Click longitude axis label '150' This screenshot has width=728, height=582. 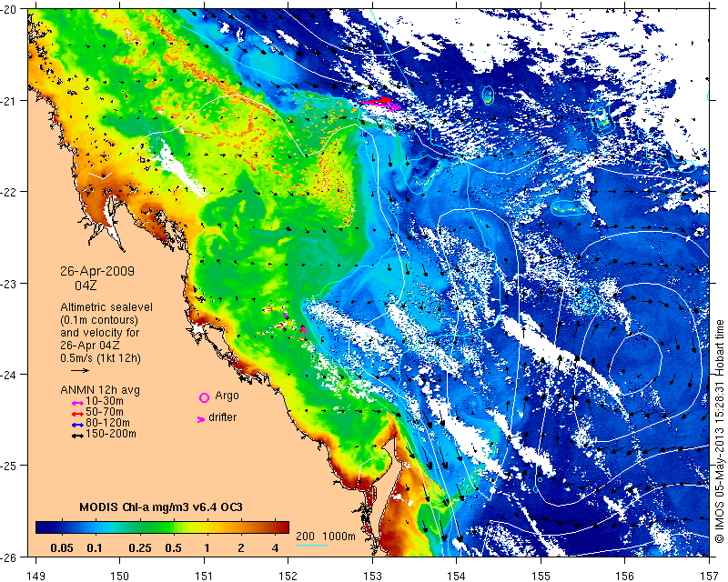coord(120,576)
